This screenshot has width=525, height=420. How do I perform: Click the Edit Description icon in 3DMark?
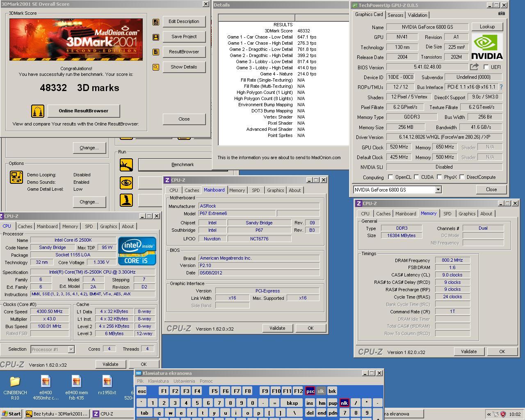(x=156, y=22)
